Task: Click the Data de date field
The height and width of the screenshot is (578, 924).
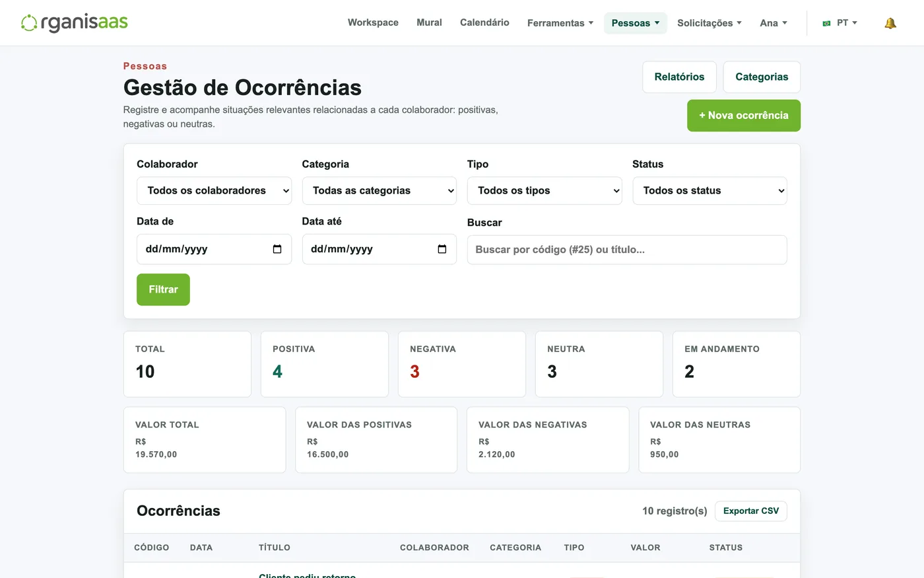Action: pos(214,249)
